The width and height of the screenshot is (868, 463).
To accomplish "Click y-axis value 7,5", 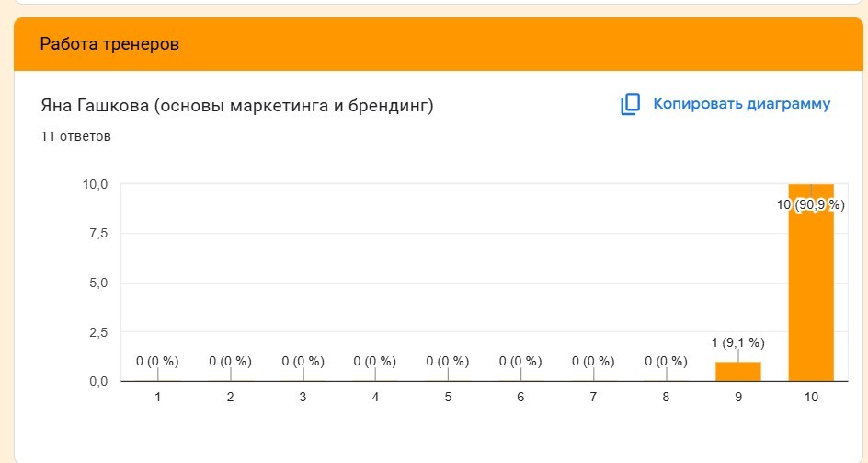I will (x=98, y=234).
